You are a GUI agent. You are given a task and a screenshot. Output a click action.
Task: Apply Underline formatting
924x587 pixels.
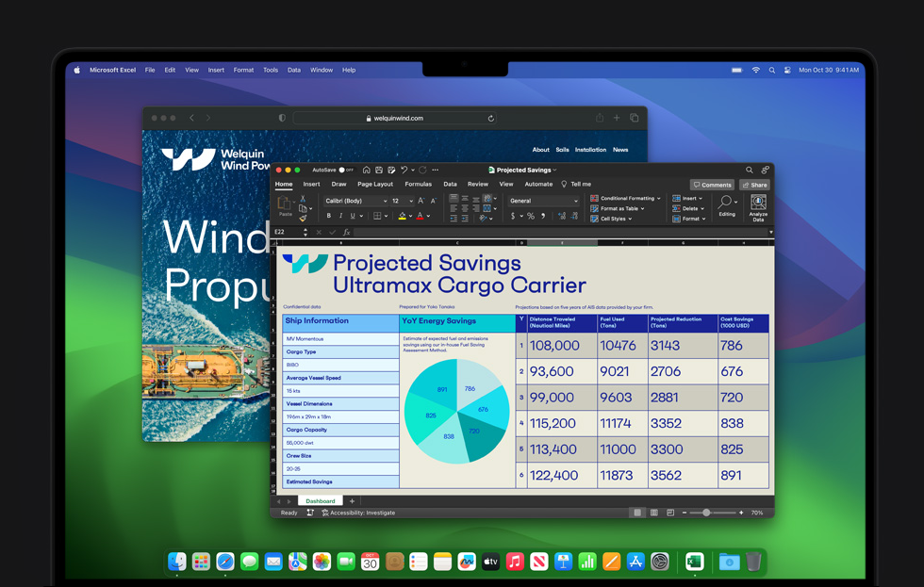[353, 216]
